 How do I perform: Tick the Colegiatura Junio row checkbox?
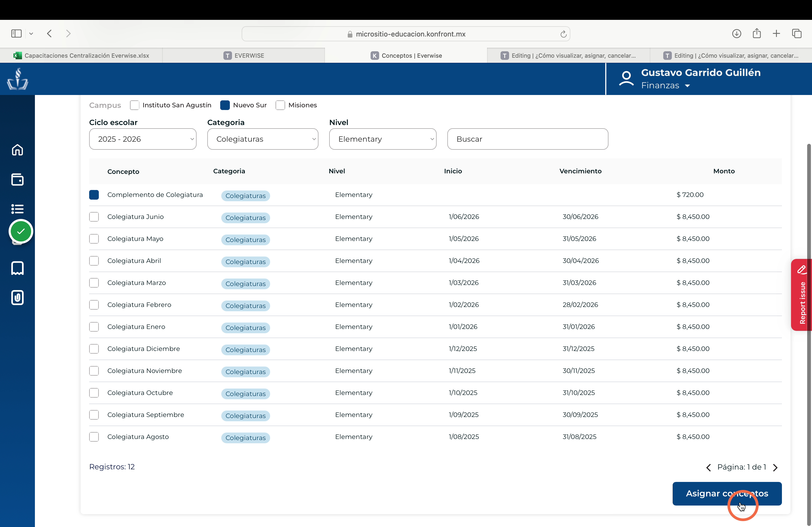coord(94,217)
